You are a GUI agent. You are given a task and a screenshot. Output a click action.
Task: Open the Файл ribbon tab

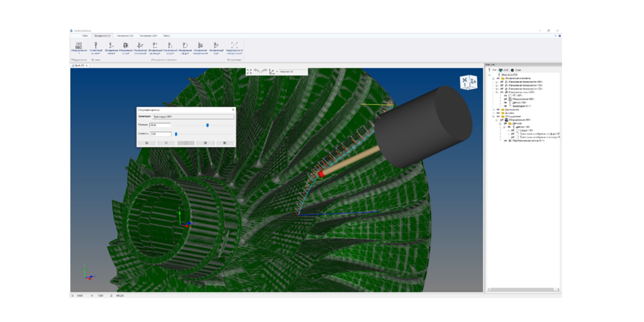86,35
